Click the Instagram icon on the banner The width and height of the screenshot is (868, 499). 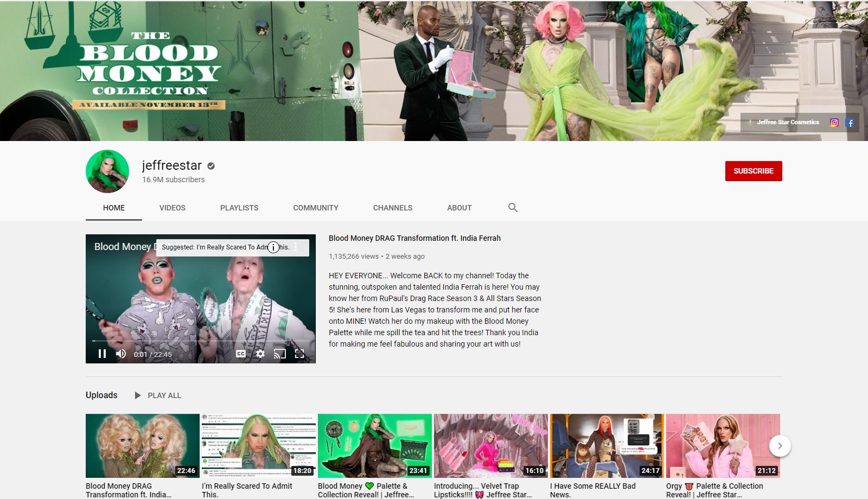[834, 123]
